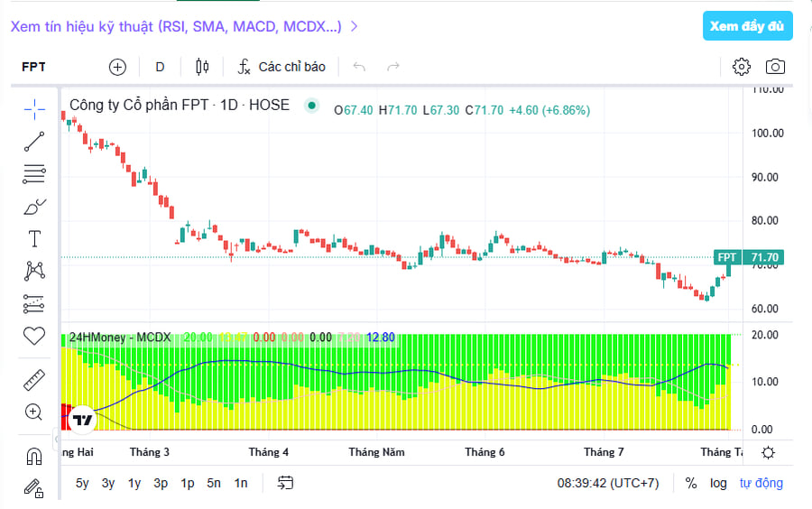Open the go to date calendar icon

285,483
